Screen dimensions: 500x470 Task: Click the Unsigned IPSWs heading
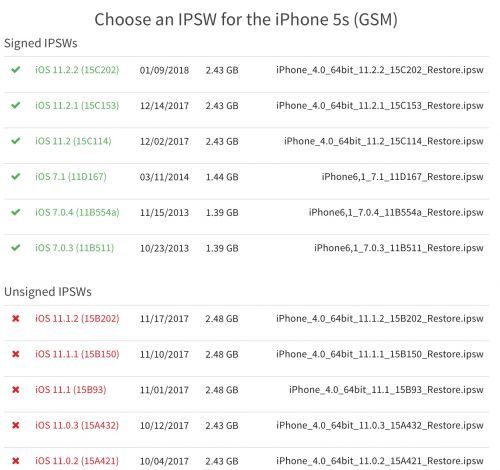click(x=48, y=292)
